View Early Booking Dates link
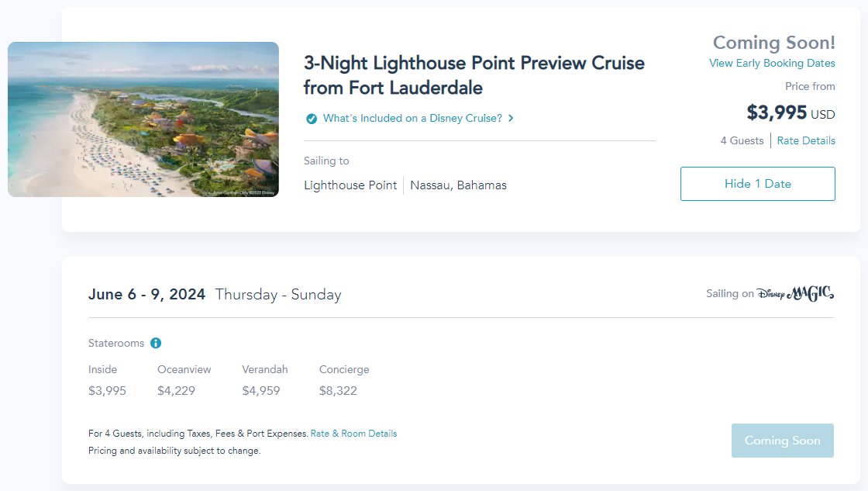Viewport: 868px width, 491px height. (772, 63)
